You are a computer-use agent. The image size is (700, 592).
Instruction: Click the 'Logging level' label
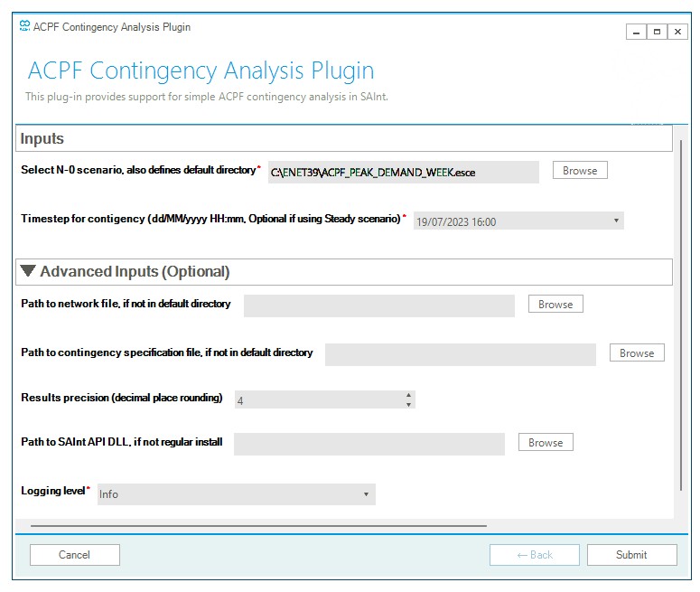tap(52, 491)
